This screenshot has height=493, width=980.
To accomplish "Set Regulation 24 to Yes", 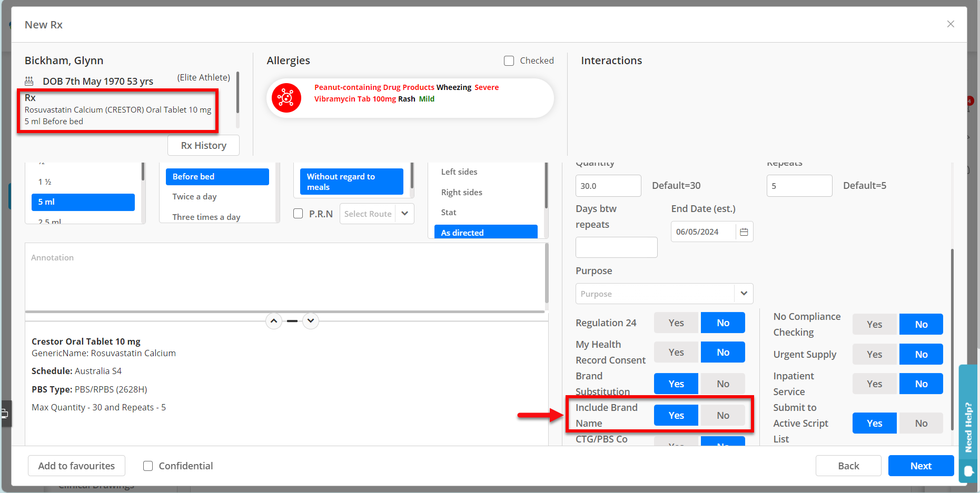I will (x=676, y=323).
